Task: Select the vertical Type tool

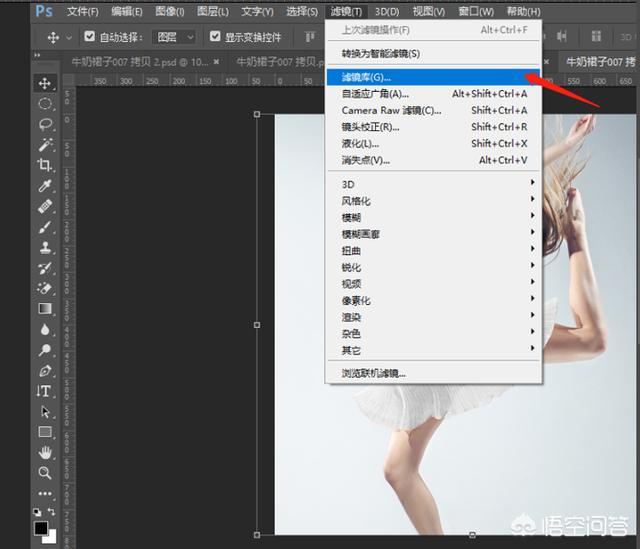Action: (45, 391)
